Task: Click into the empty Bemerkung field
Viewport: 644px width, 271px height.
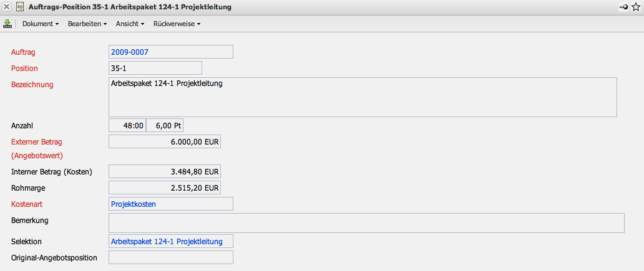Action: point(366,223)
